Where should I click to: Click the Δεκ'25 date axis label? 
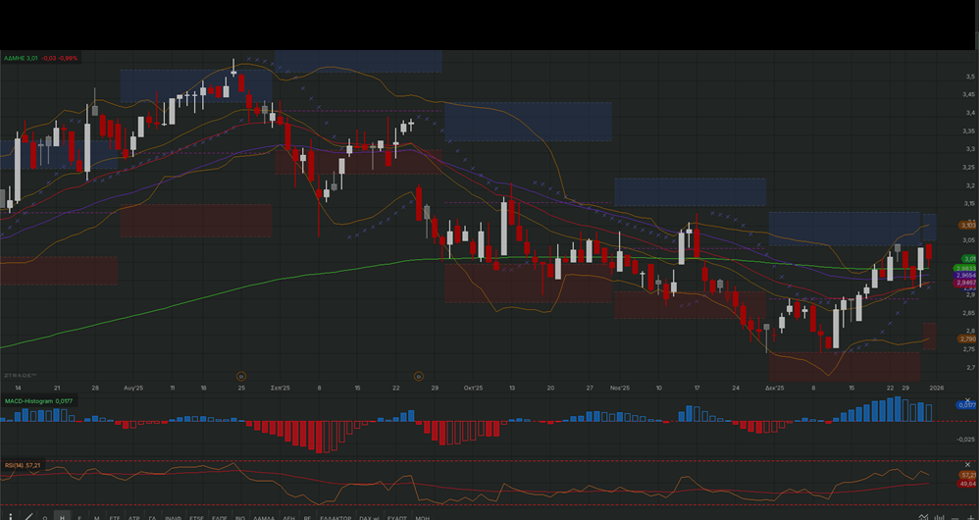tap(774, 389)
